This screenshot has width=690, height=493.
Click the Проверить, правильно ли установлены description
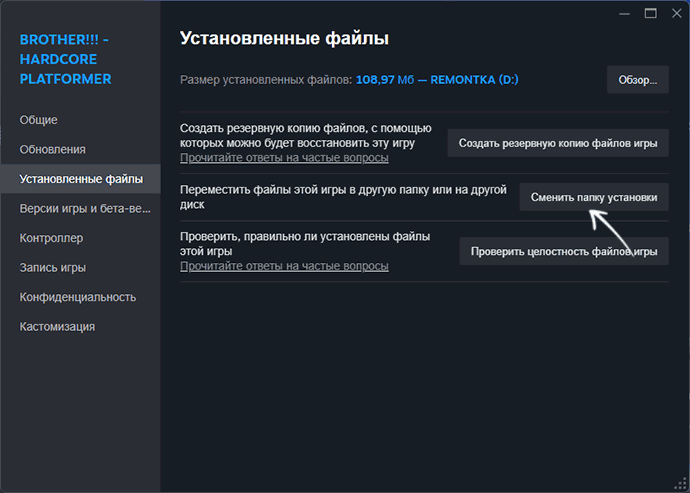pyautogui.click(x=305, y=244)
